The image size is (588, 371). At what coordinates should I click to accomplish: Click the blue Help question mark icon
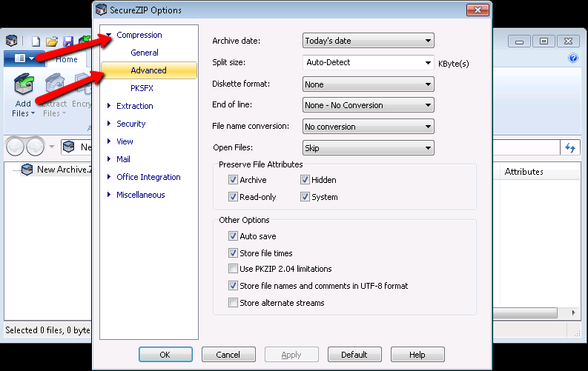pyautogui.click(x=573, y=58)
